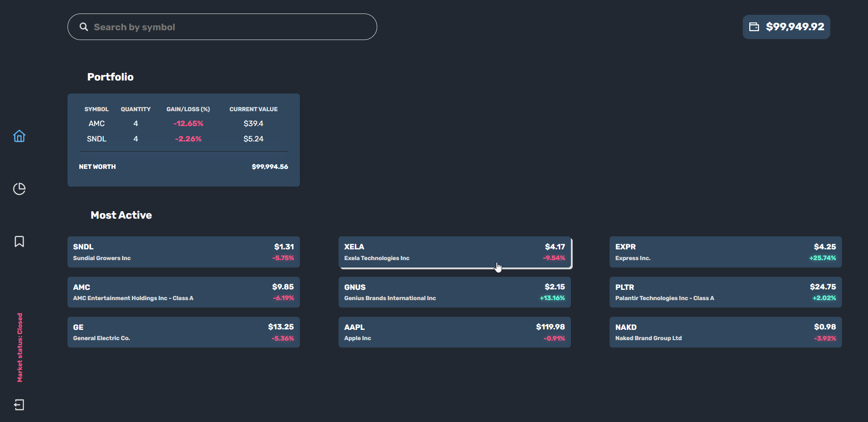
Task: Click the Most Active section heading
Action: pos(121,215)
